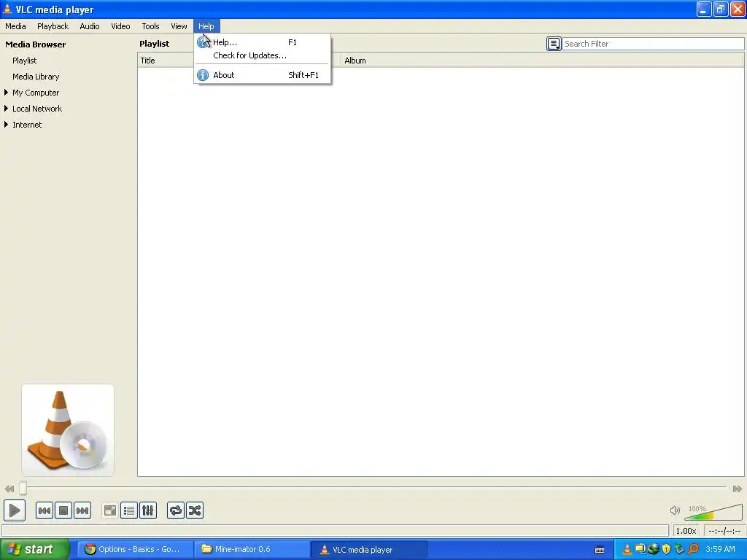Expand the My Computer tree node
This screenshot has width=747, height=560.
pos(6,93)
